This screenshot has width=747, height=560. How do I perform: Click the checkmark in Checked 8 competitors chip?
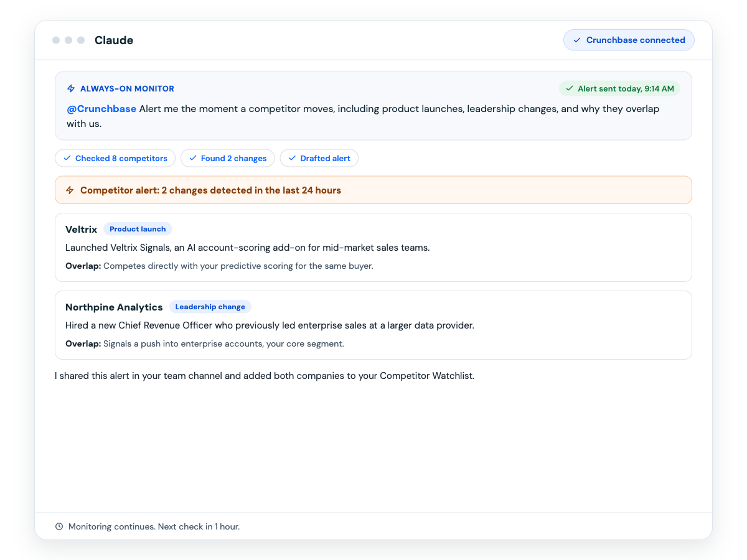(x=67, y=159)
